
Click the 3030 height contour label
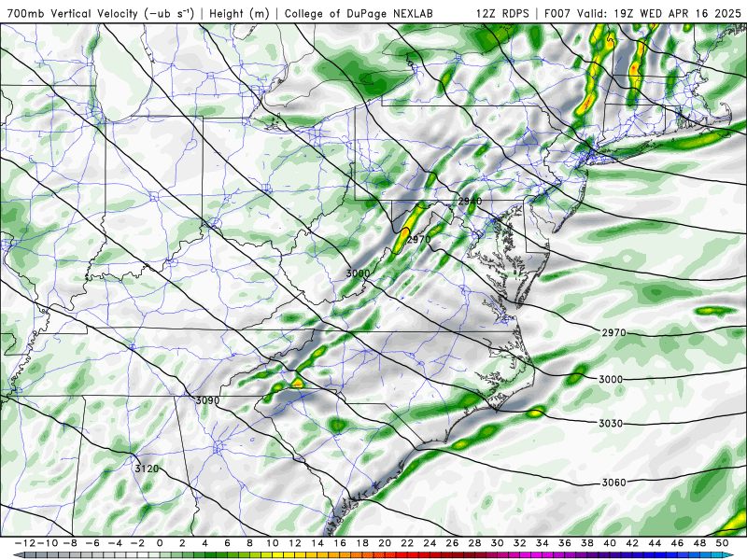(611, 424)
